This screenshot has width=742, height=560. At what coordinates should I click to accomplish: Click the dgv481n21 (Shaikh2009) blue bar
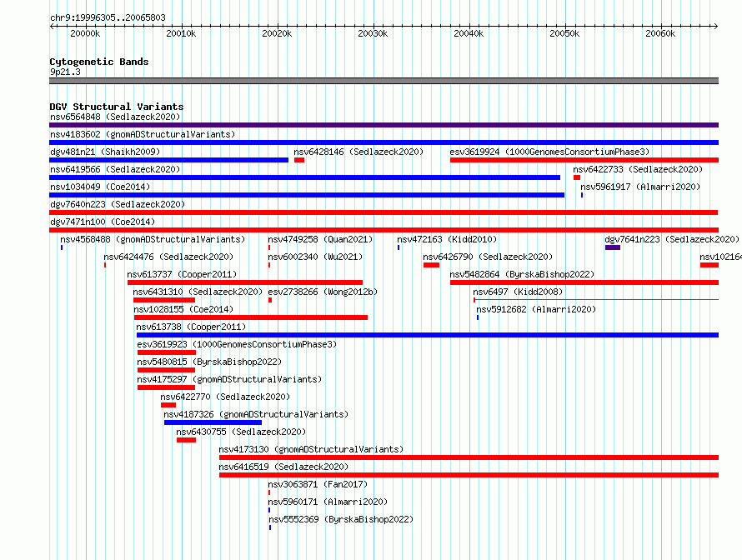click(169, 160)
